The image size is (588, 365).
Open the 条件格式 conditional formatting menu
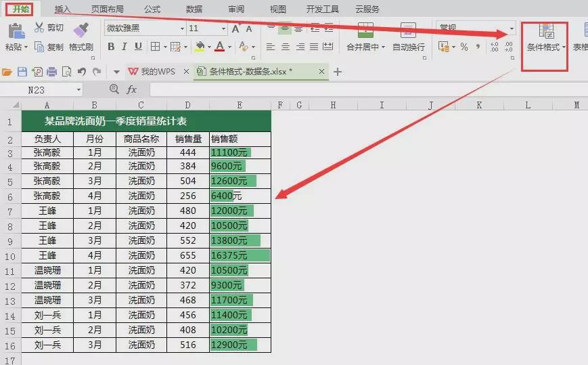(545, 37)
